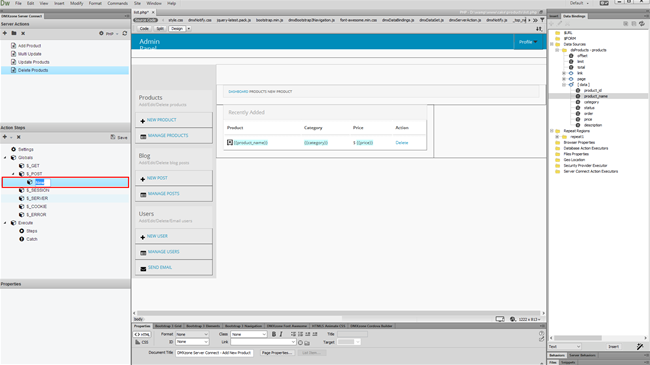Click the NEW USER link
650x365 pixels.
(x=157, y=236)
